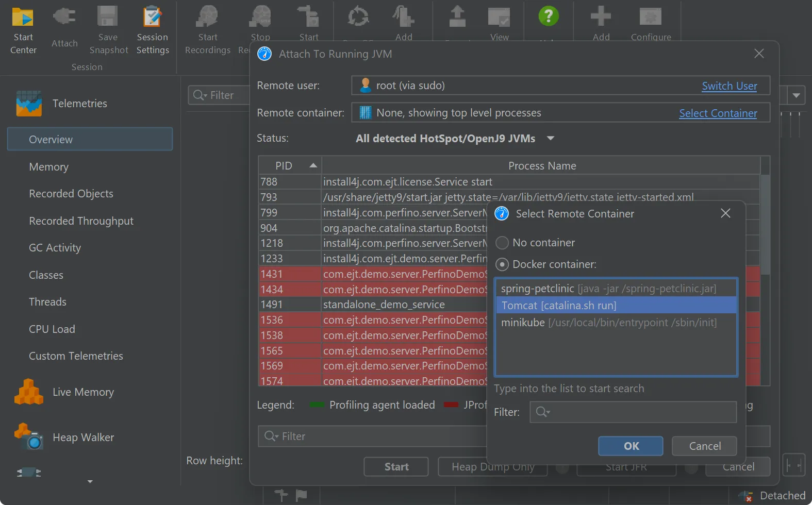Close the Select Remote Container dialog
This screenshot has height=505, width=812.
pos(725,213)
